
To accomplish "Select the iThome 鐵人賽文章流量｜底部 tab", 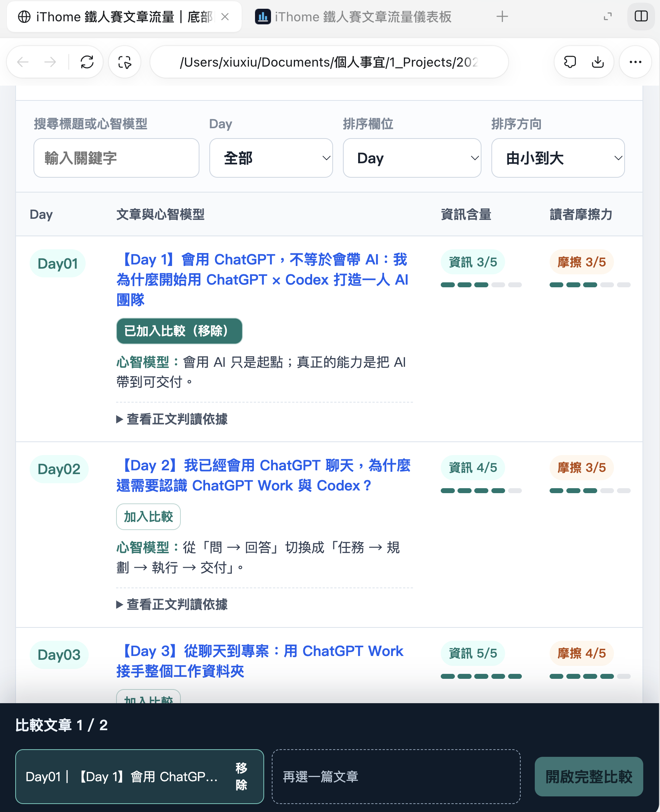I will pyautogui.click(x=124, y=17).
